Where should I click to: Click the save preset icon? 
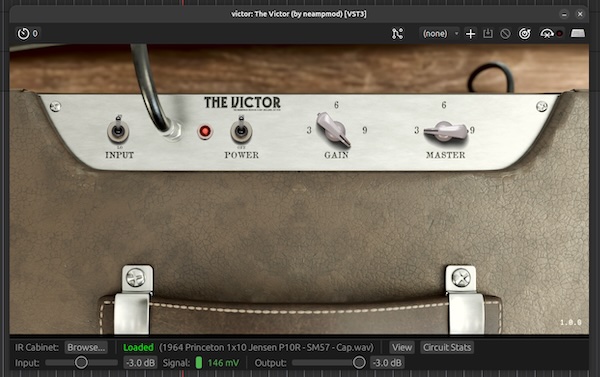pyautogui.click(x=488, y=34)
